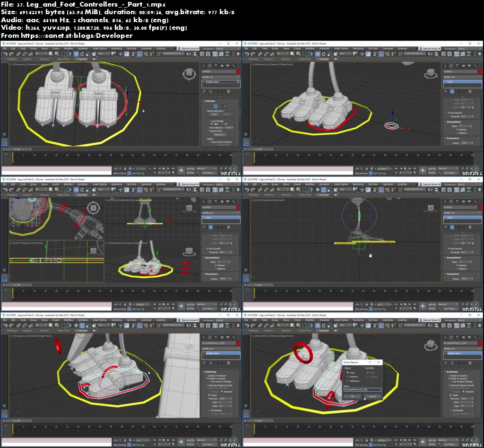Open Customize menu in 00:05:22 frame
Viewport: 484px width, 448px height.
(x=388, y=184)
